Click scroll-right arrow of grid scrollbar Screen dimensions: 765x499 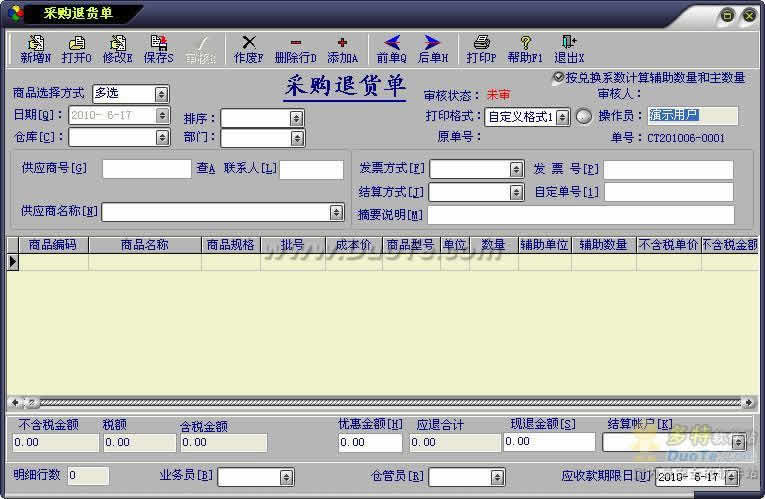pos(748,402)
